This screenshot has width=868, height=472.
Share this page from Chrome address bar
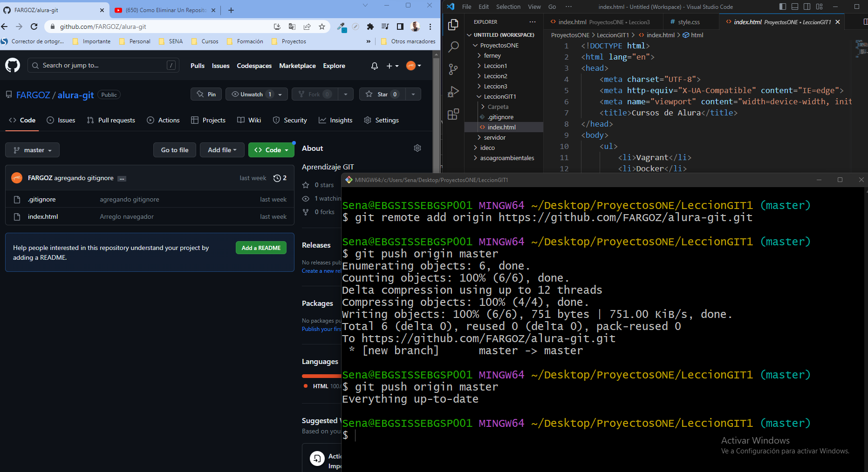(307, 27)
